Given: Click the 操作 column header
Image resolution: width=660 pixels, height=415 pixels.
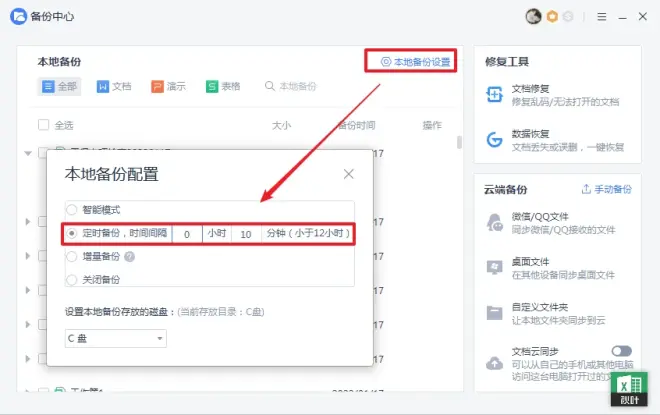Looking at the screenshot, I should click(432, 125).
